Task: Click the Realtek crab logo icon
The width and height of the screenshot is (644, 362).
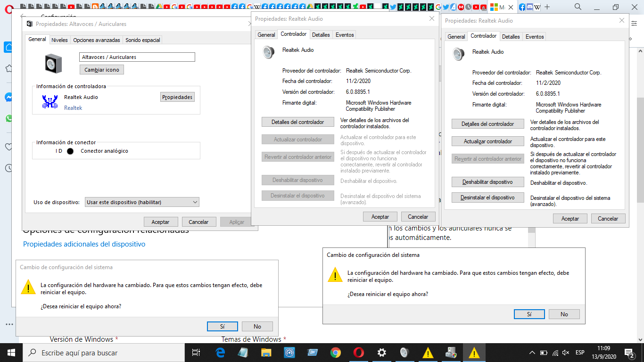Action: coord(49,102)
